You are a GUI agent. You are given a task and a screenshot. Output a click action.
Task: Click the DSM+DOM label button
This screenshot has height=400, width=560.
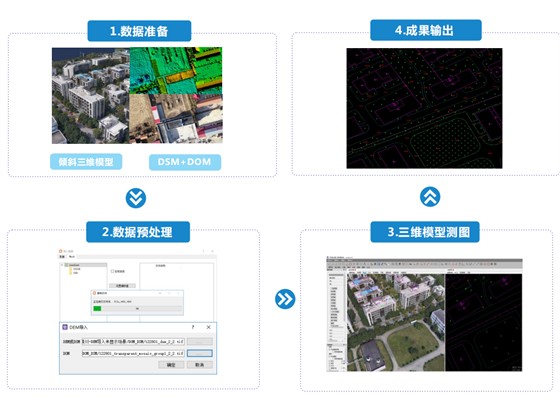[185, 162]
